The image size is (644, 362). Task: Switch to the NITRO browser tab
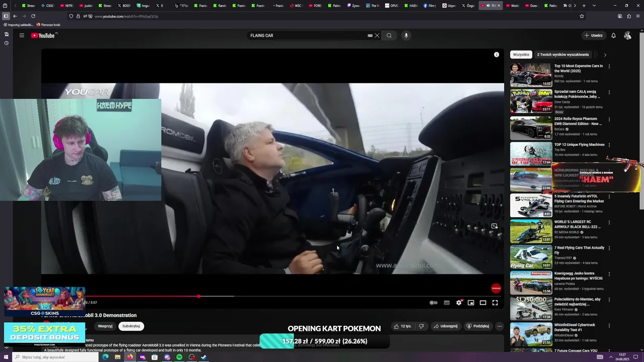67,6
